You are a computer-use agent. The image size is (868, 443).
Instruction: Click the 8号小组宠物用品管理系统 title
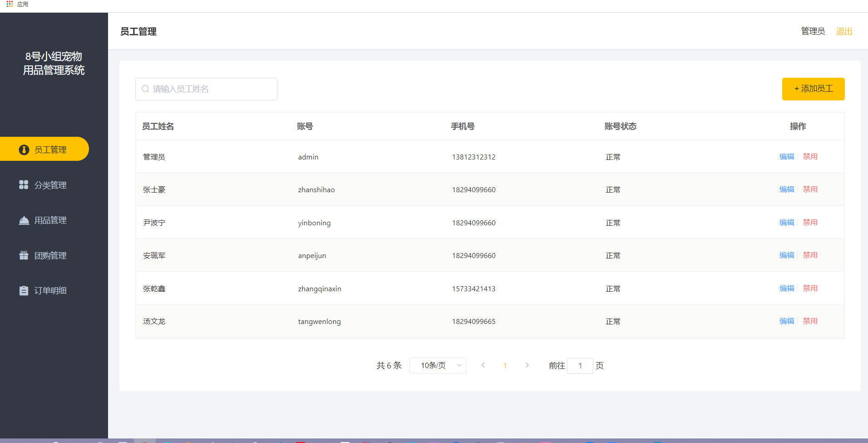54,63
